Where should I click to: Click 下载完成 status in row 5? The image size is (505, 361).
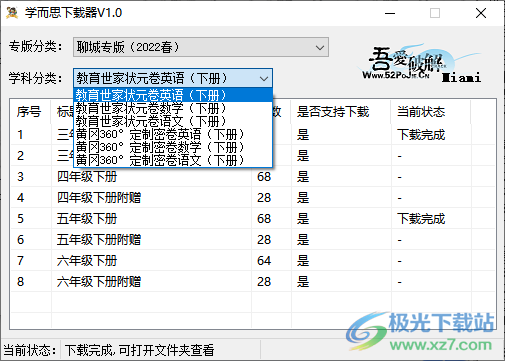[x=421, y=219]
